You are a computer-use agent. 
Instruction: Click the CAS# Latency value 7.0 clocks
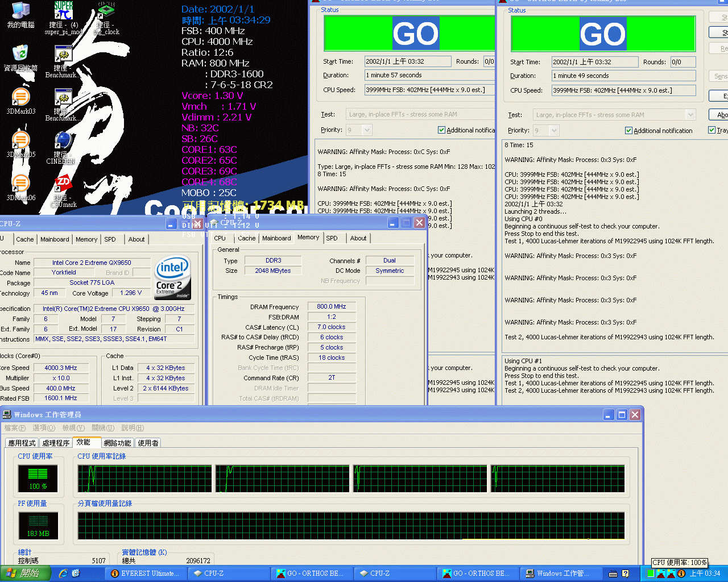(x=332, y=327)
